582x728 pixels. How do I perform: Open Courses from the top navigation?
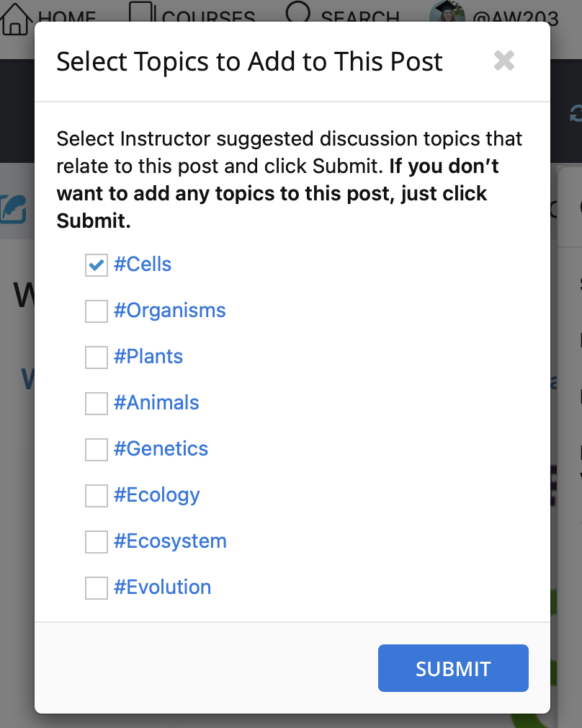tap(192, 14)
